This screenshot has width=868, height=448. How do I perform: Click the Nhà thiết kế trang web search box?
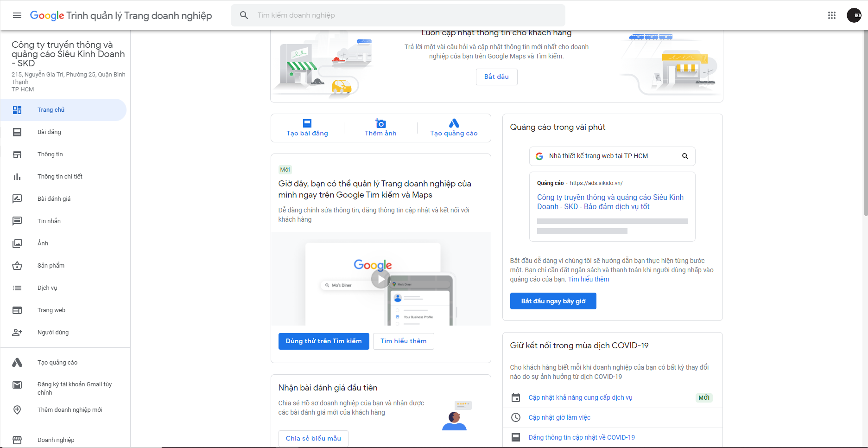click(612, 156)
